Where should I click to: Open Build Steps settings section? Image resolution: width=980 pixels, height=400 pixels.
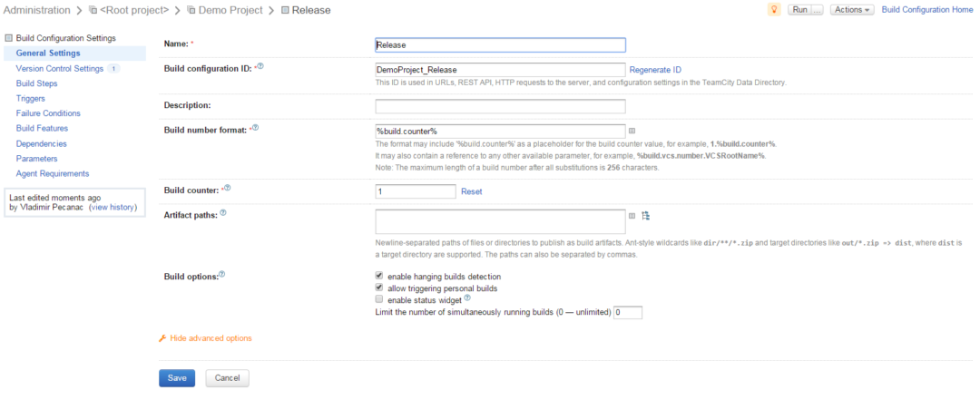click(x=36, y=83)
